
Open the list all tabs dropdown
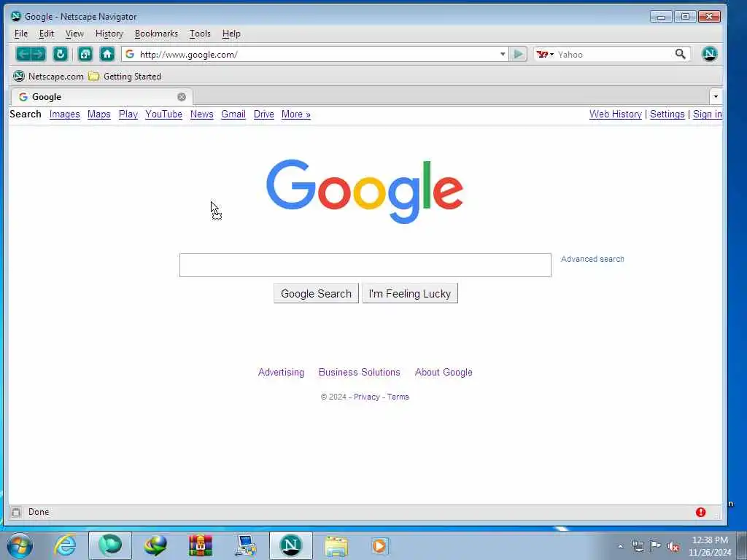[716, 97]
